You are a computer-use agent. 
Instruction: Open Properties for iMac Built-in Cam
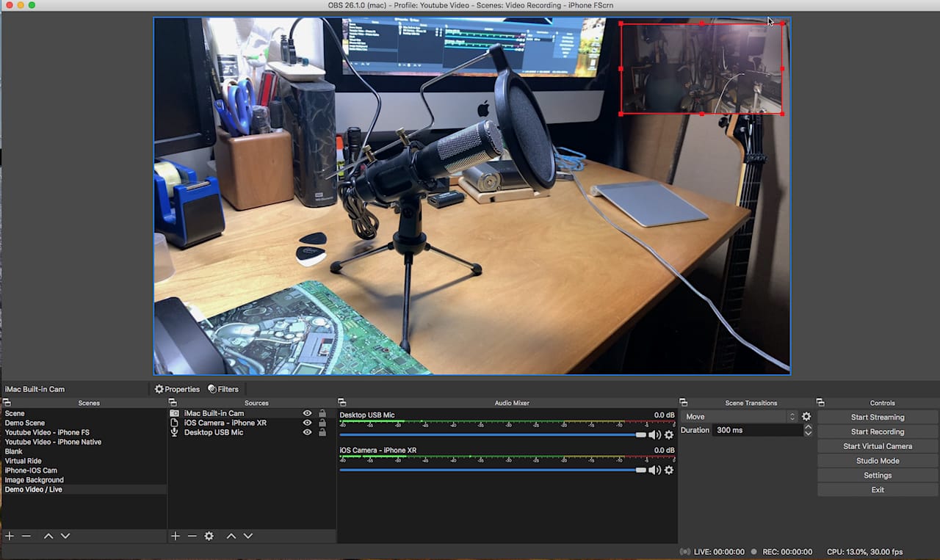tap(177, 389)
